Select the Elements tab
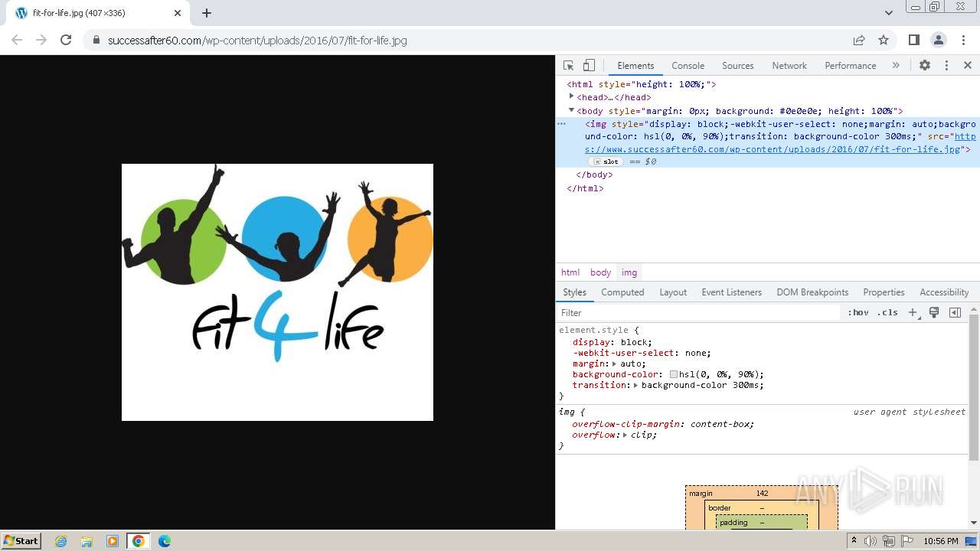Viewport: 980px width, 551px height. (635, 66)
